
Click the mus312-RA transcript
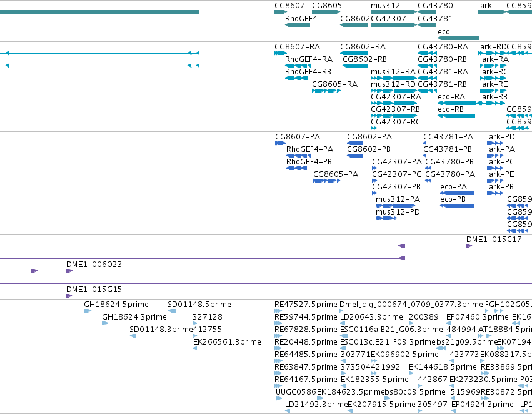click(x=394, y=78)
